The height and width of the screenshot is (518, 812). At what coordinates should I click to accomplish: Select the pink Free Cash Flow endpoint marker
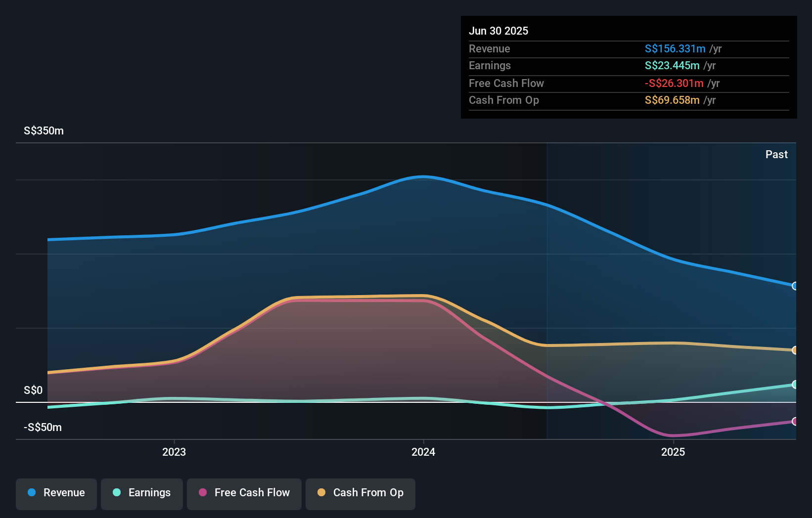click(795, 421)
